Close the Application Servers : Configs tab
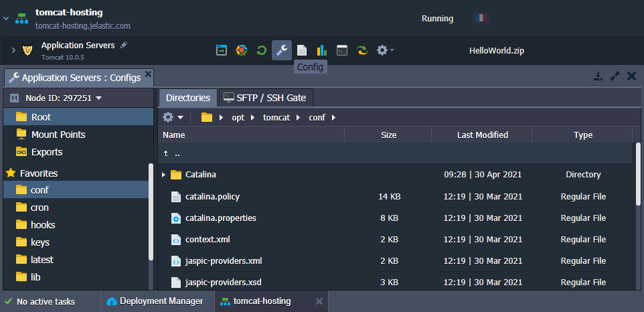This screenshot has width=644, height=312. coord(148,74)
